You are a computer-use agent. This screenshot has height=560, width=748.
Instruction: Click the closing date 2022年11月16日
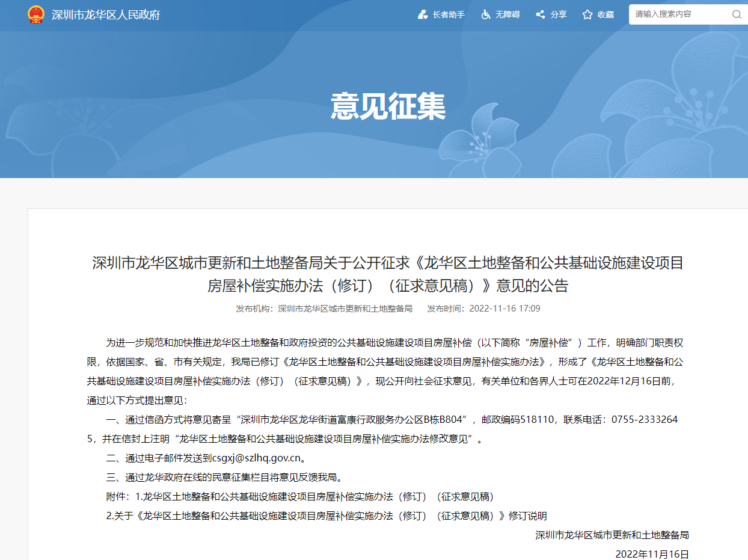(652, 553)
